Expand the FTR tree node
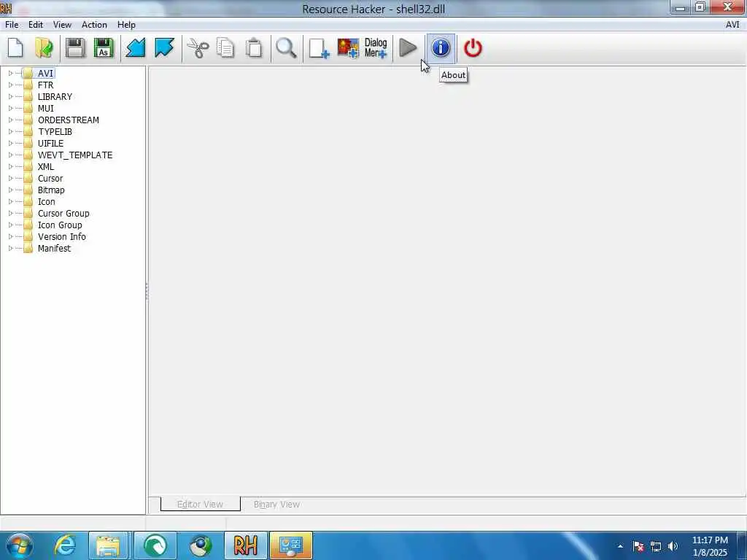Image resolution: width=747 pixels, height=560 pixels. tap(10, 85)
